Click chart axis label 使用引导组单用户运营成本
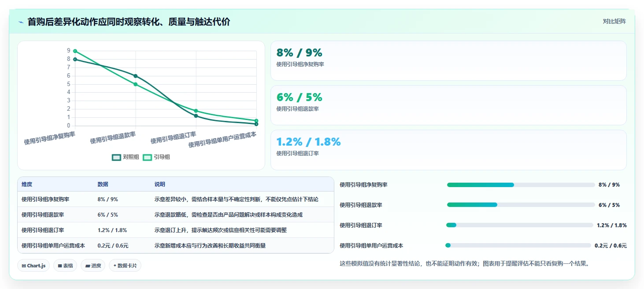 [x=222, y=139]
